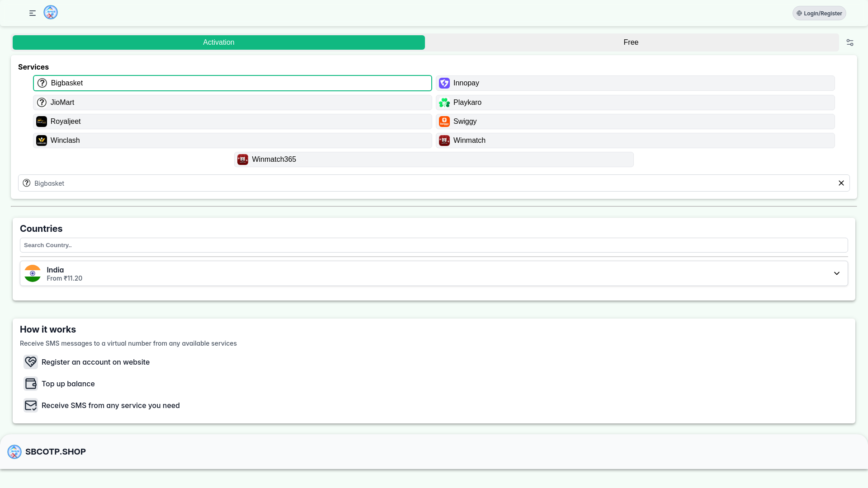The image size is (868, 488).
Task: Select the Royaljeet service
Action: [x=232, y=122]
